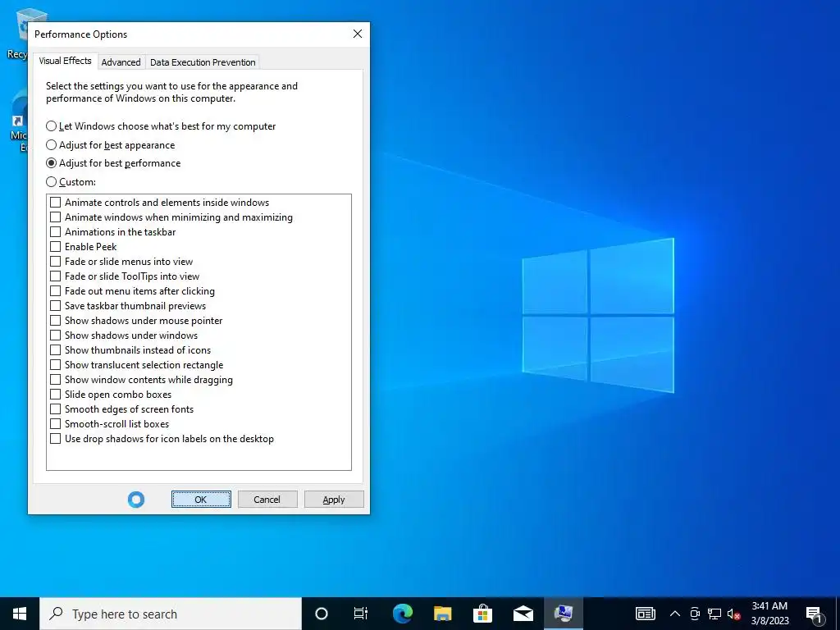Choose the Custom radio option

pos(71,182)
